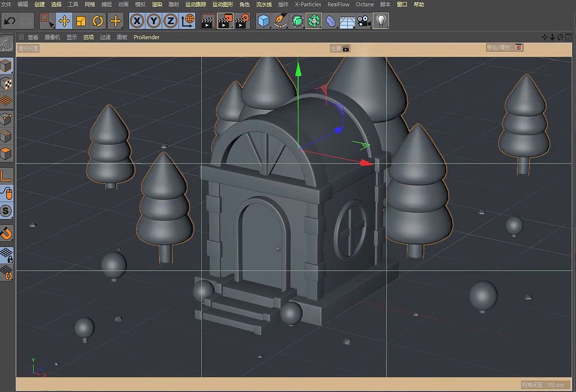The image size is (576, 392).
Task: Click the red icon beside 移动/缩放
Action: pos(519,47)
